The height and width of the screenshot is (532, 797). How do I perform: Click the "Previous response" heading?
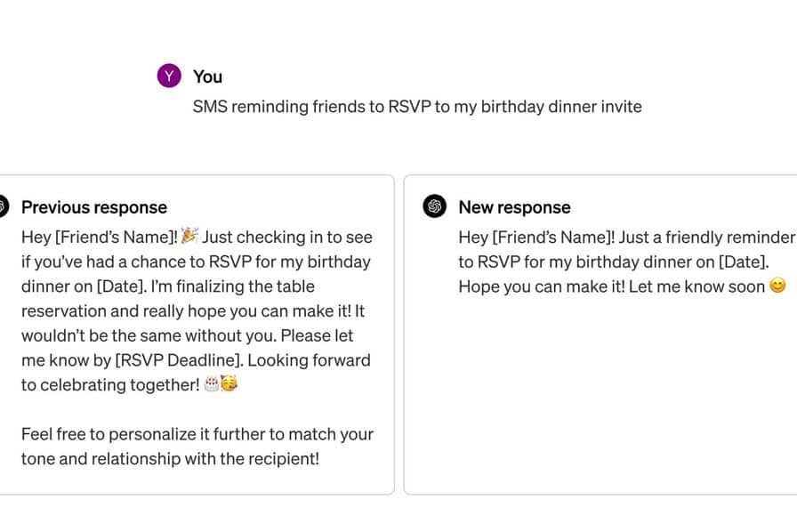click(x=94, y=207)
